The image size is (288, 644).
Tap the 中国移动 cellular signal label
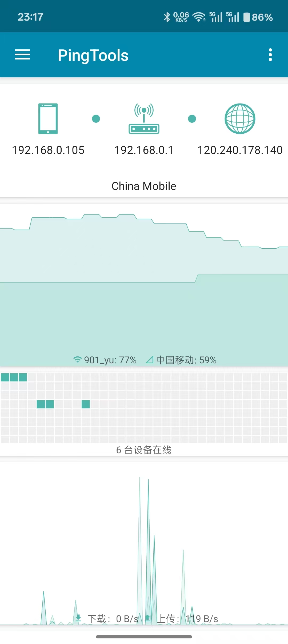tap(181, 360)
